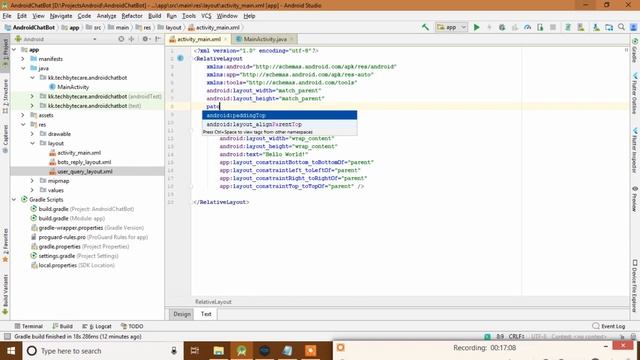Collapse the layout folder
The image size is (640, 360).
point(32,143)
